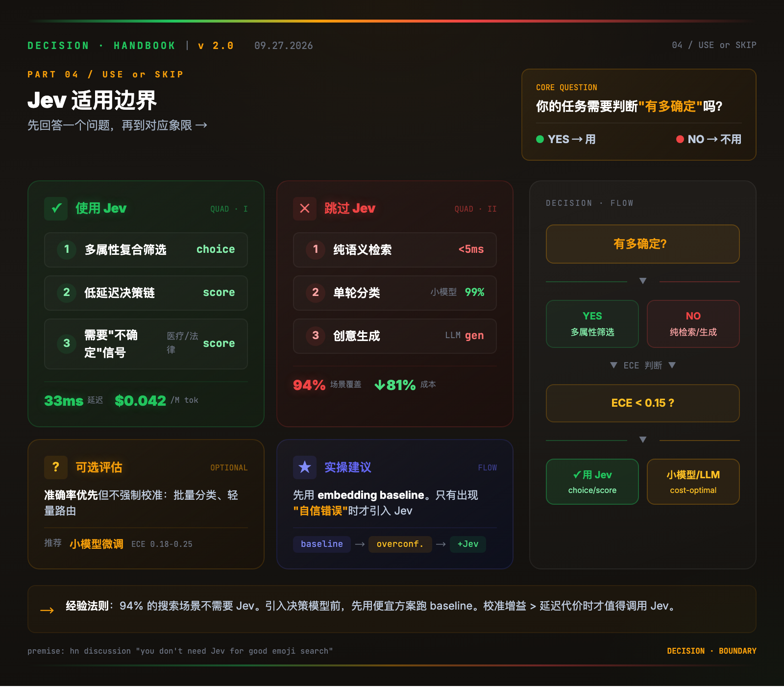This screenshot has height=687, width=784.
Task: Click number badge 1 in 多属性复合筛选 row
Action: (x=67, y=249)
